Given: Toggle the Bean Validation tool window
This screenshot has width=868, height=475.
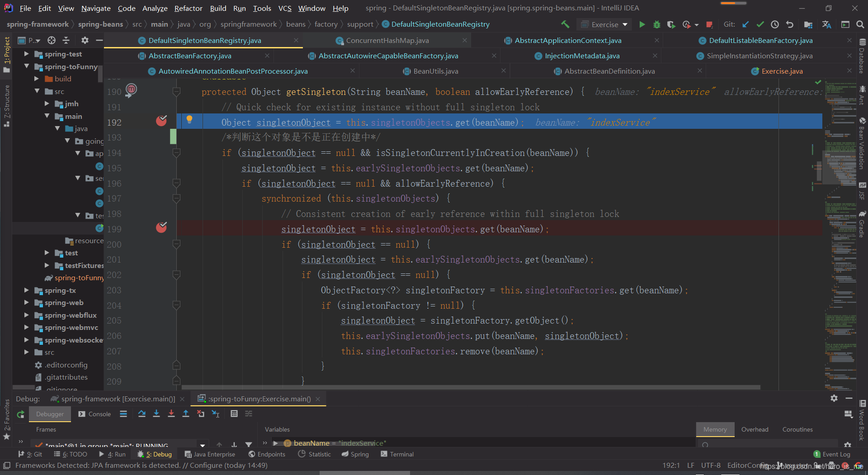Looking at the screenshot, I should 862,144.
